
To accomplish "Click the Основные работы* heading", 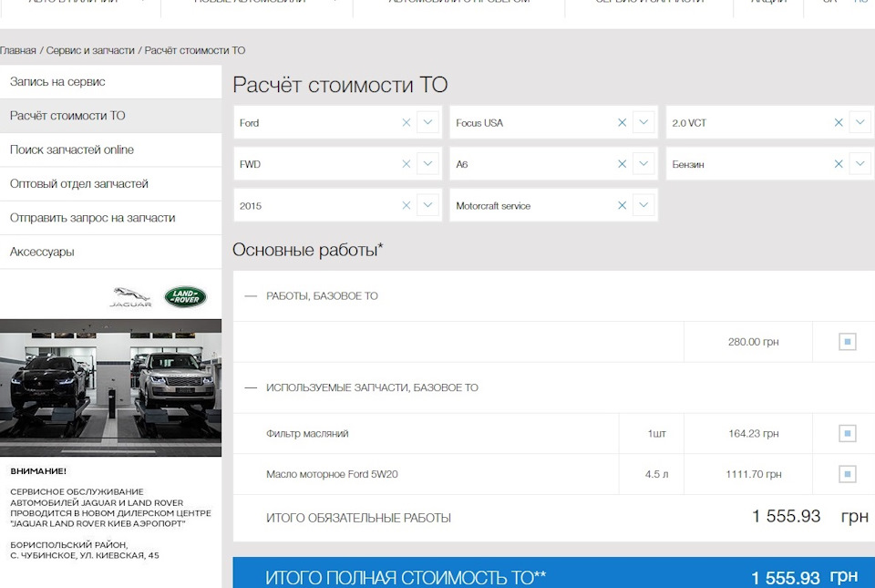I will tap(307, 250).
